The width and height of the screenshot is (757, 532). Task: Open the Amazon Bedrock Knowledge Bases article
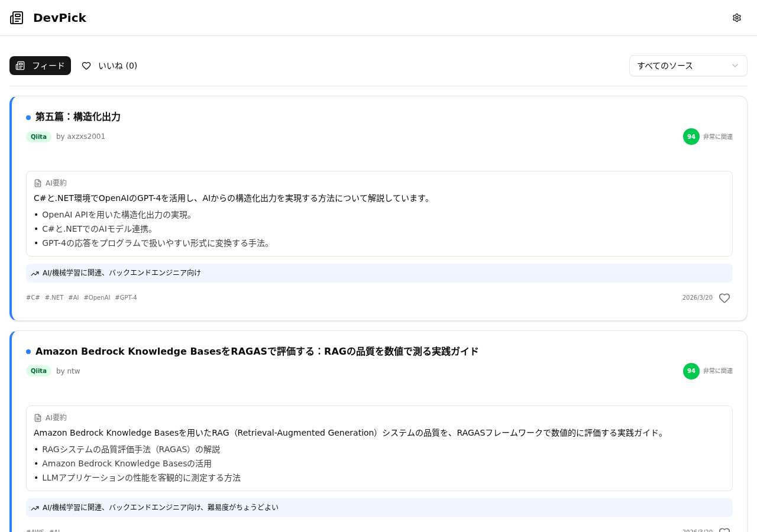click(x=257, y=352)
